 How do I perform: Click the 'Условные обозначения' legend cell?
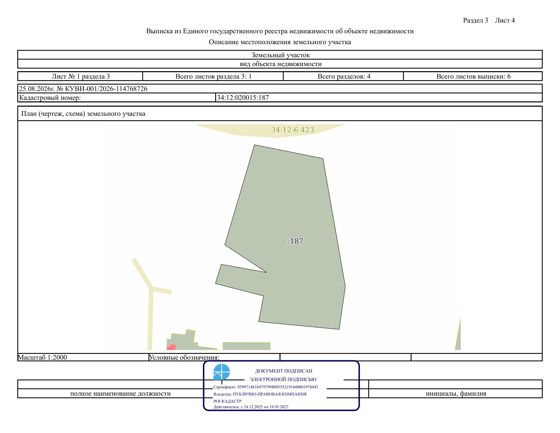[x=214, y=357]
